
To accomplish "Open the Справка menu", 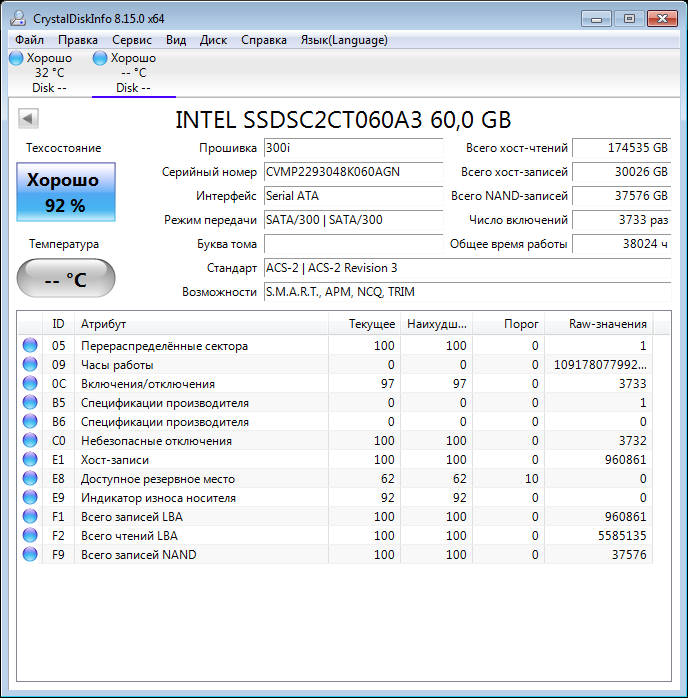I will coord(264,40).
